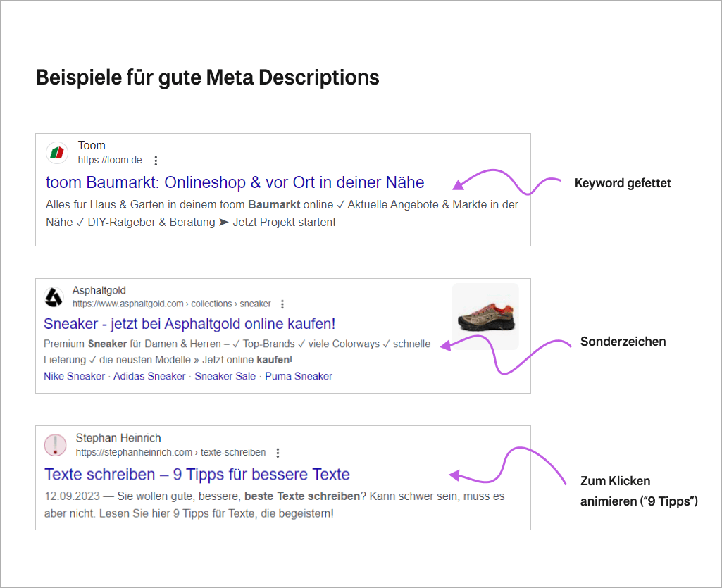Click the Premium Sneaker für Damen & Herren text
This screenshot has height=588, width=722.
pos(132,344)
